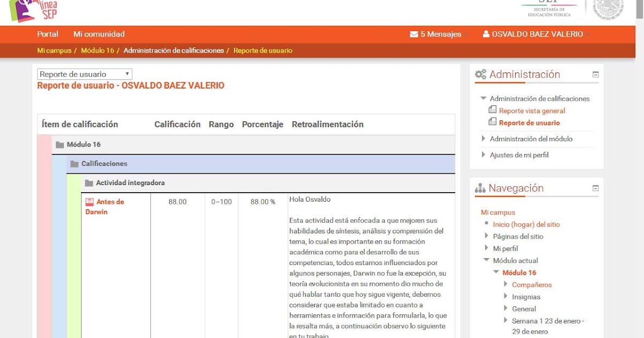
Task: Open the envelope icon for 5 Mensajes
Action: pyautogui.click(x=414, y=34)
